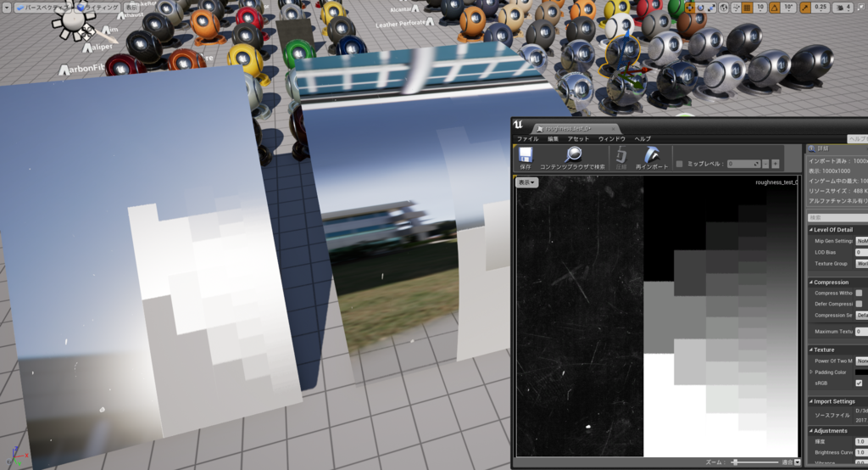Image resolution: width=868 pixels, height=470 pixels.
Task: Open rotation snap value 10° dropdown
Action: pos(788,8)
